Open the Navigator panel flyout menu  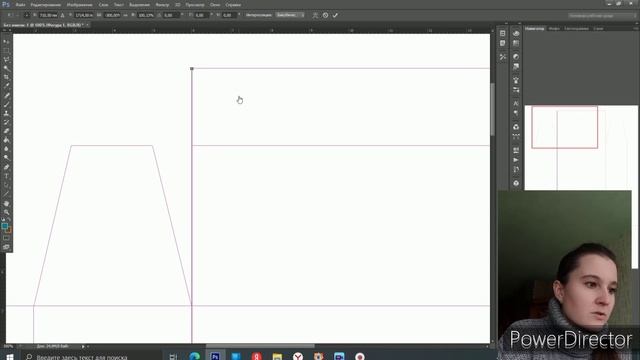tap(636, 29)
